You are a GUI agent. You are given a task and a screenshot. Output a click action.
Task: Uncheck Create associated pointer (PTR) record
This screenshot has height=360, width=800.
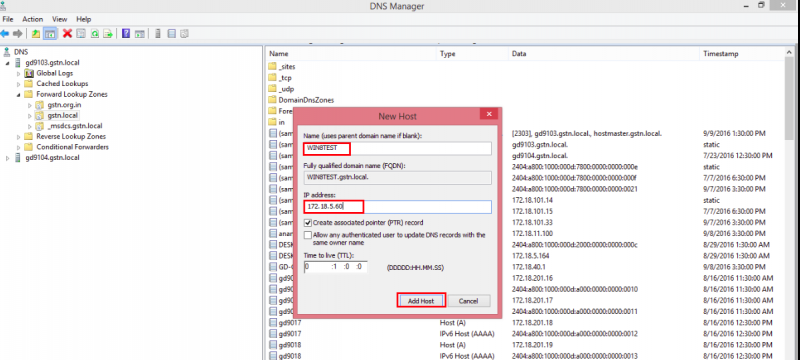[308, 222]
